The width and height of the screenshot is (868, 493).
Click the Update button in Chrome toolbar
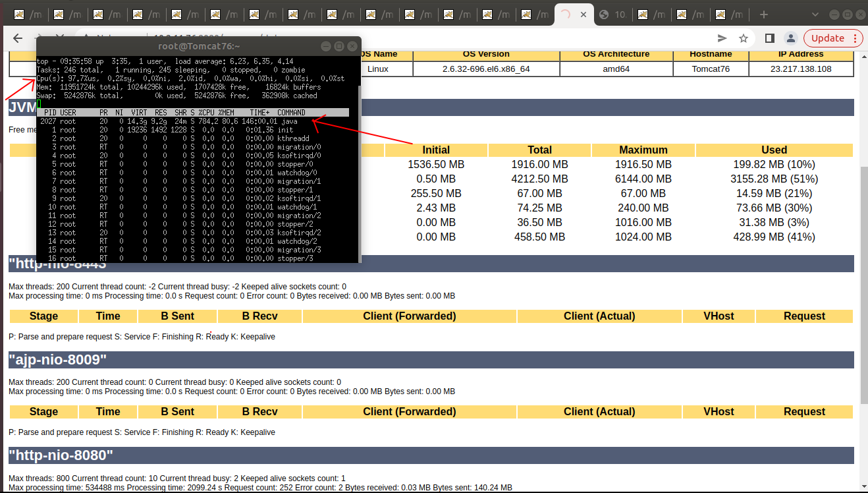click(x=832, y=38)
